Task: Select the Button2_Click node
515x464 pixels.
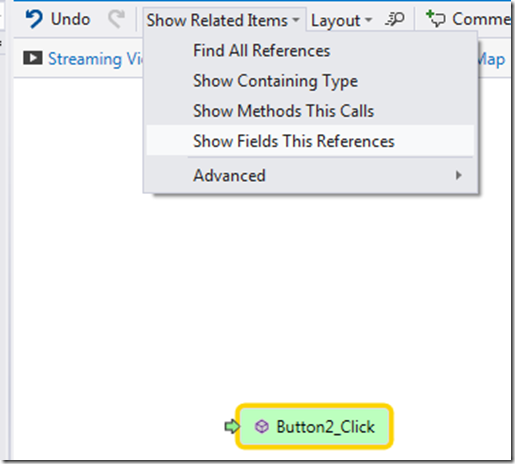Action: point(314,426)
